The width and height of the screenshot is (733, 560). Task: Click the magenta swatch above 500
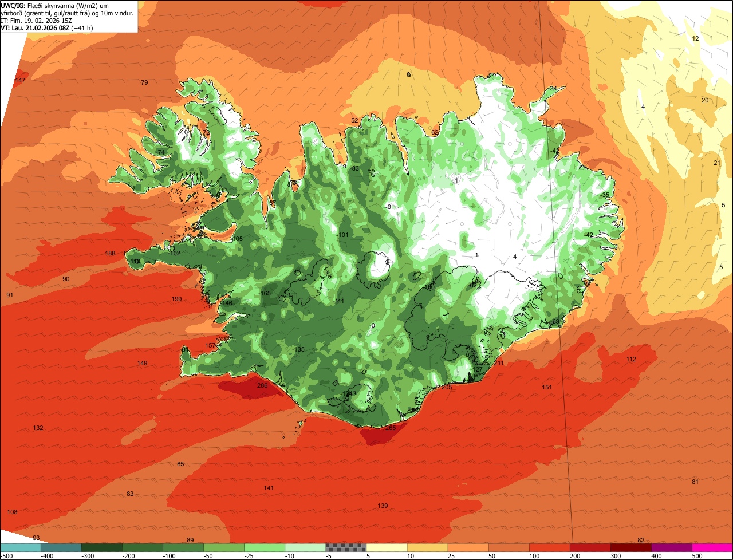(712, 547)
